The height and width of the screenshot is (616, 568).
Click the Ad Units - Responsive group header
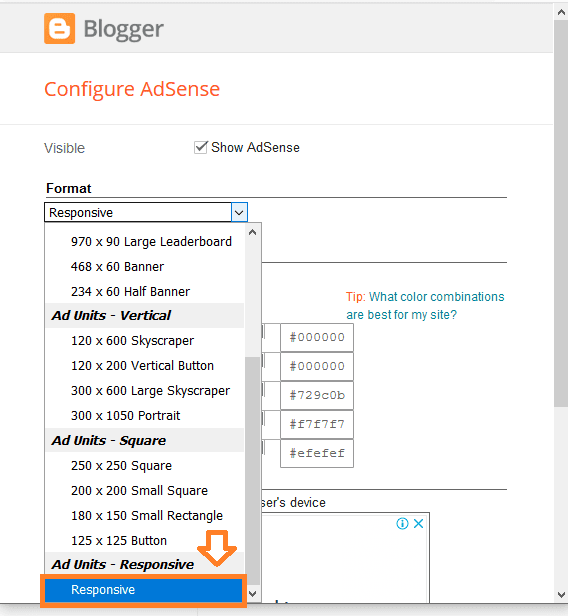tap(145, 565)
